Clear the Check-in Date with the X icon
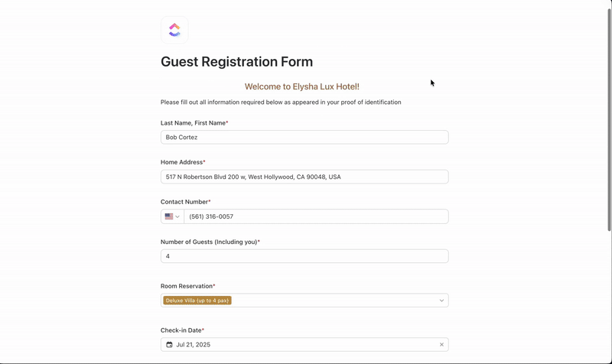This screenshot has height=364, width=612. (x=441, y=345)
